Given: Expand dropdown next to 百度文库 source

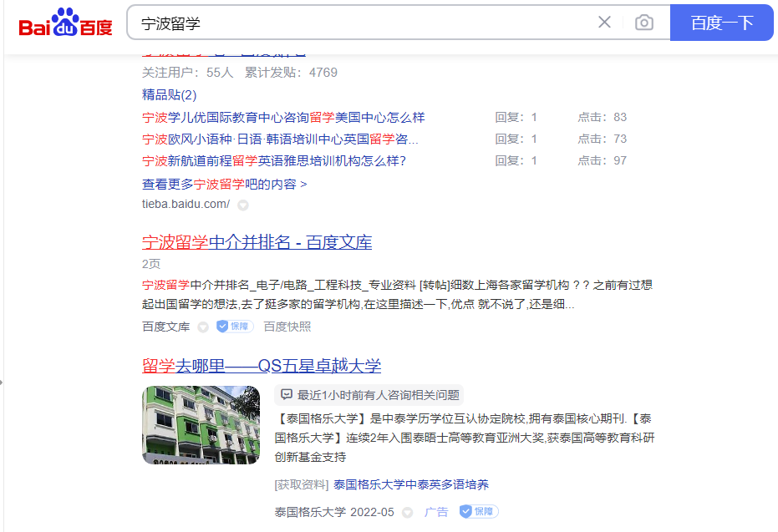Looking at the screenshot, I should [x=203, y=327].
